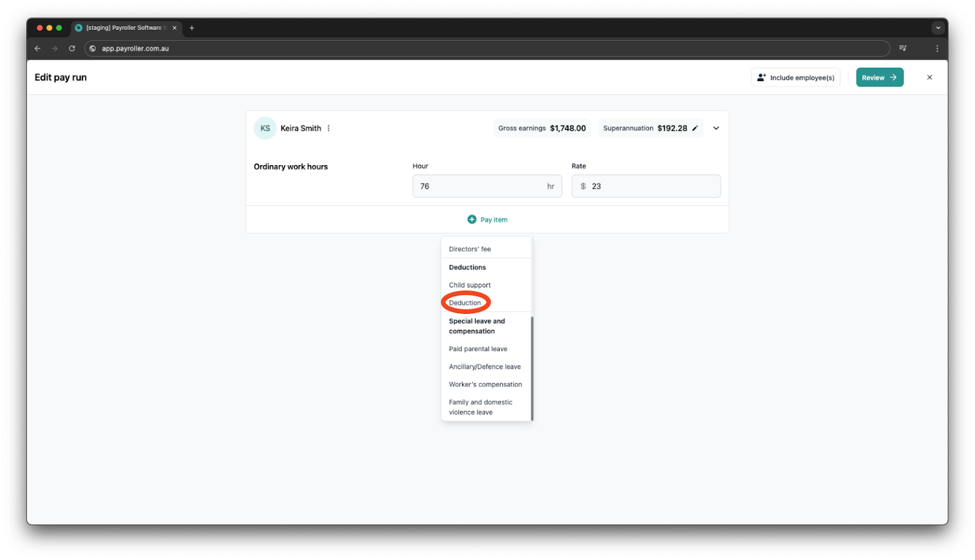Click the Pay item add link
975x560 pixels.
point(487,219)
